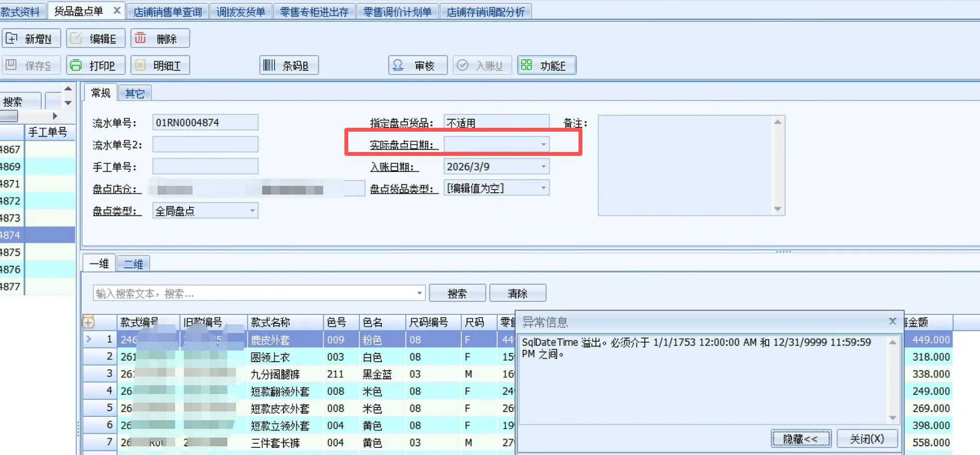
Task: Click the 删除 trash can icon
Action: coord(140,38)
